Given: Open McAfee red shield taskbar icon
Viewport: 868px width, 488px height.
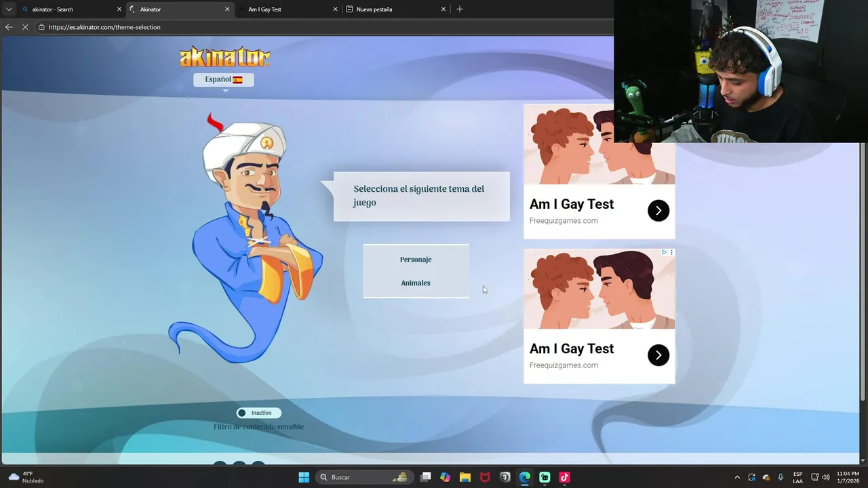Looking at the screenshot, I should [x=485, y=477].
